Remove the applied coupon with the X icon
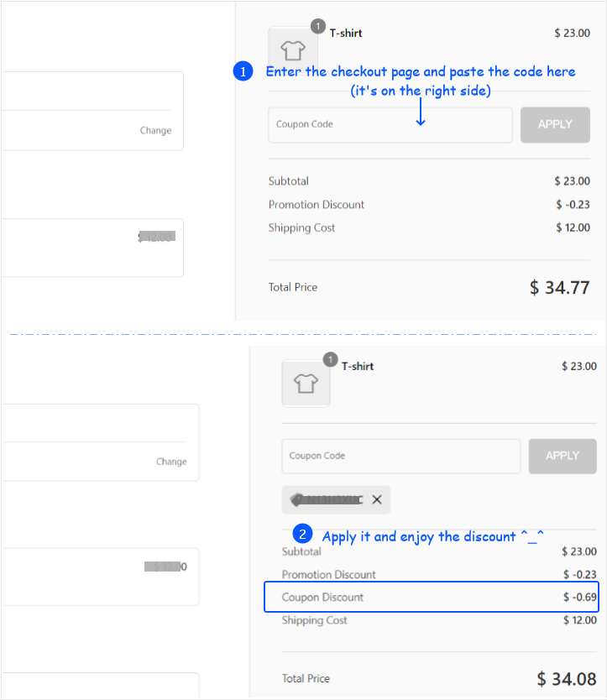The image size is (607, 700). pyautogui.click(x=377, y=499)
